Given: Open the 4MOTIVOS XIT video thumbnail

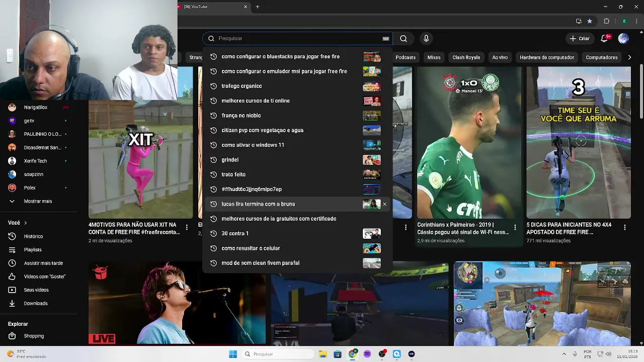Looking at the screenshot, I should point(141,159).
